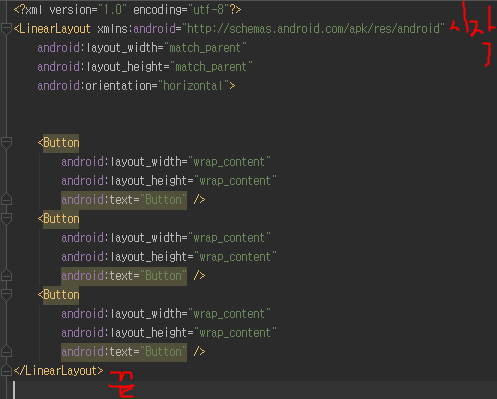Click the xmlns:android attribute name

137,29
